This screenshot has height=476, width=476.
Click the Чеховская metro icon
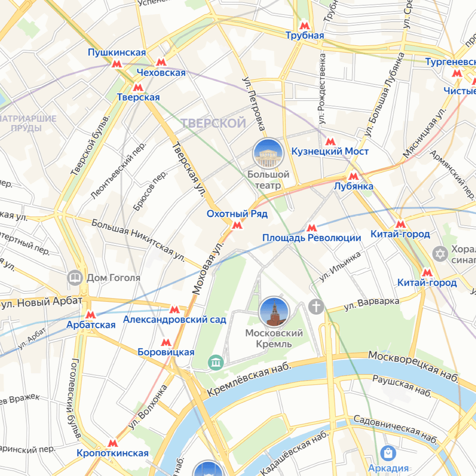click(x=161, y=62)
